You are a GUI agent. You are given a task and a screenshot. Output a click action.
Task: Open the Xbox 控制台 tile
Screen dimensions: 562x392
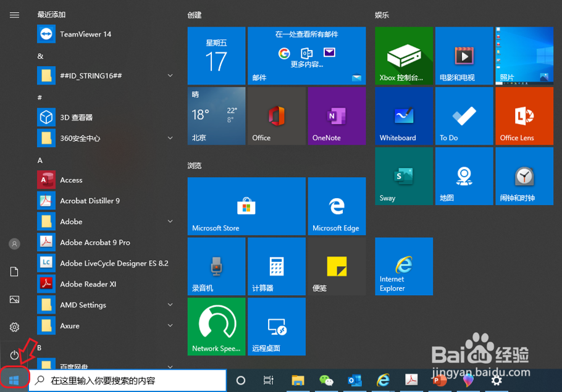pyautogui.click(x=404, y=56)
